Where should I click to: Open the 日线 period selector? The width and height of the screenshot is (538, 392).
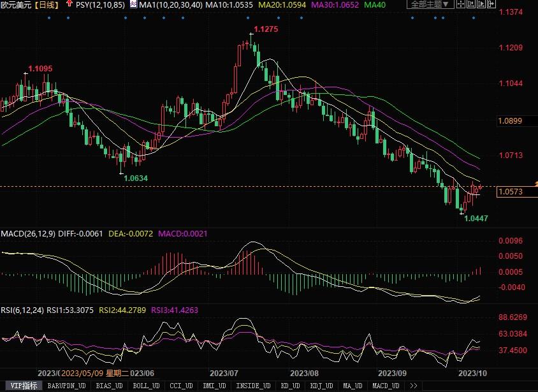pyautogui.click(x=47, y=4)
